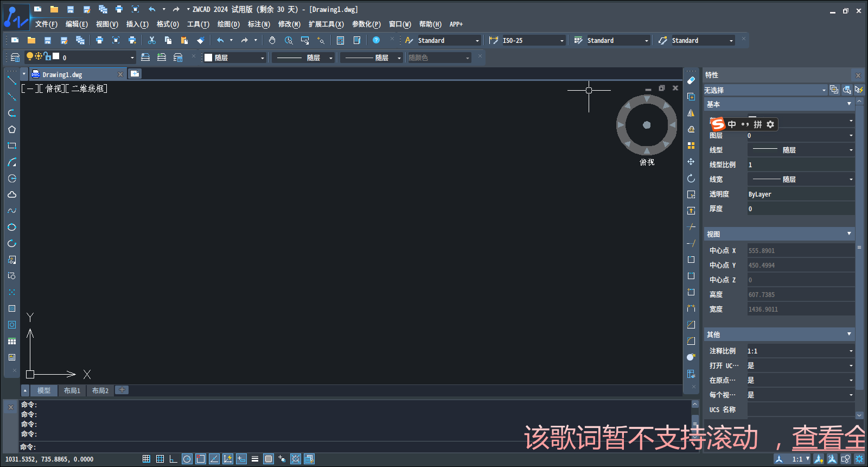
Task: Open the ISO-25 dimension style dropdown
Action: click(x=561, y=41)
